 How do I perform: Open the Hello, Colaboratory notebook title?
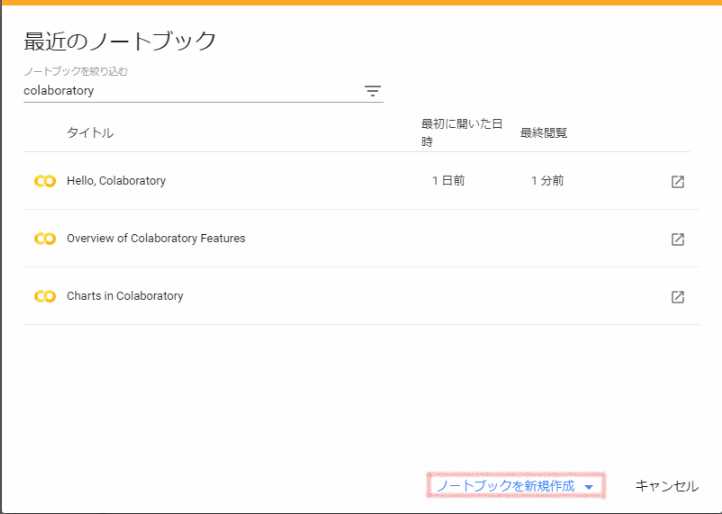(116, 181)
